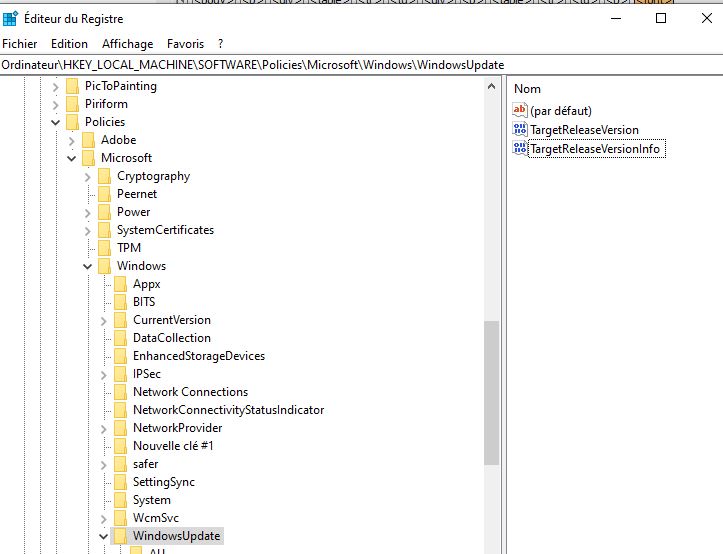Click the tree pane scrollbar thumb
This screenshot has width=723, height=554.
coord(492,393)
